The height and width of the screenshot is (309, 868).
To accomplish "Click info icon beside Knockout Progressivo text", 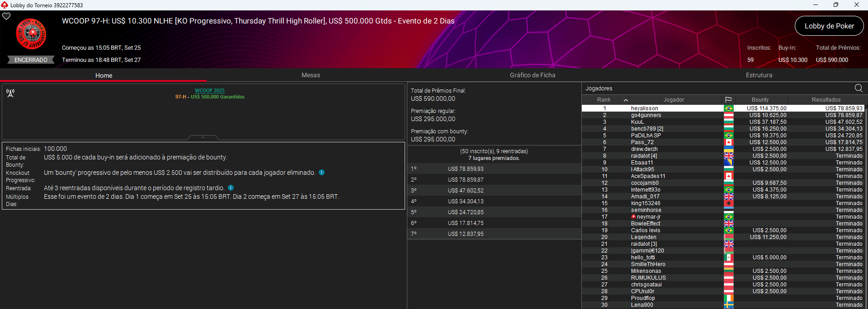I will click(x=321, y=173).
